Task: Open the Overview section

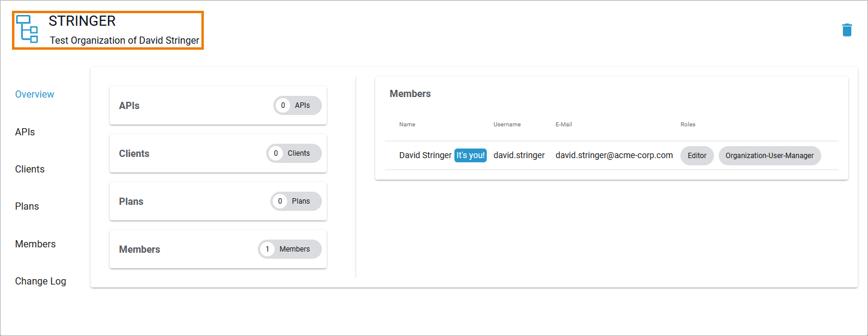Action: (x=35, y=94)
